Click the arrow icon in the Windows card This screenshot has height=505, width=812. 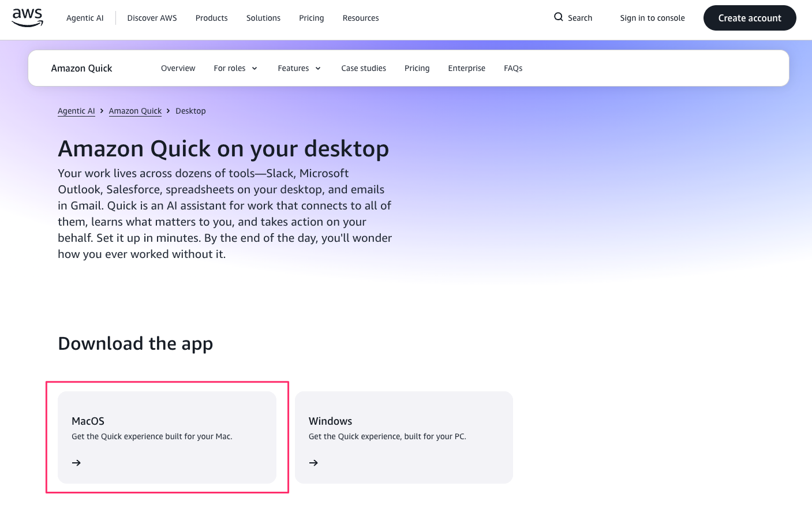[313, 463]
